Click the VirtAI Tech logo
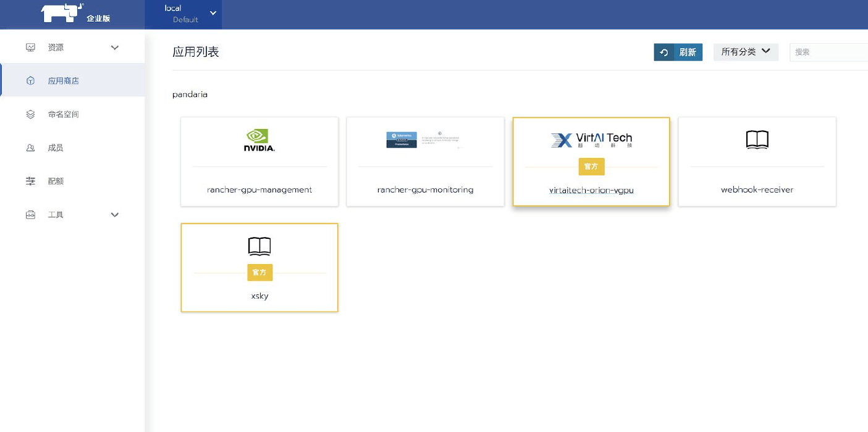The image size is (868, 432). click(591, 140)
